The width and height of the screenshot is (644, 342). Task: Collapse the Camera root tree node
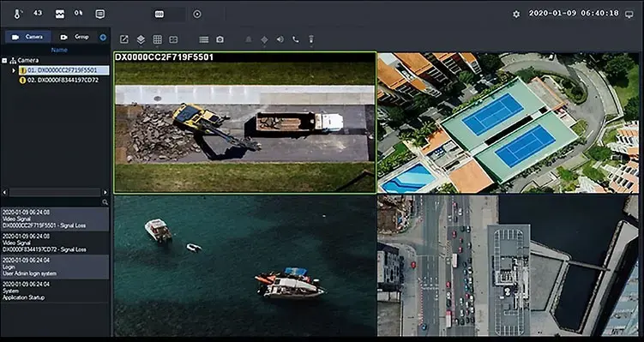[x=4, y=60]
